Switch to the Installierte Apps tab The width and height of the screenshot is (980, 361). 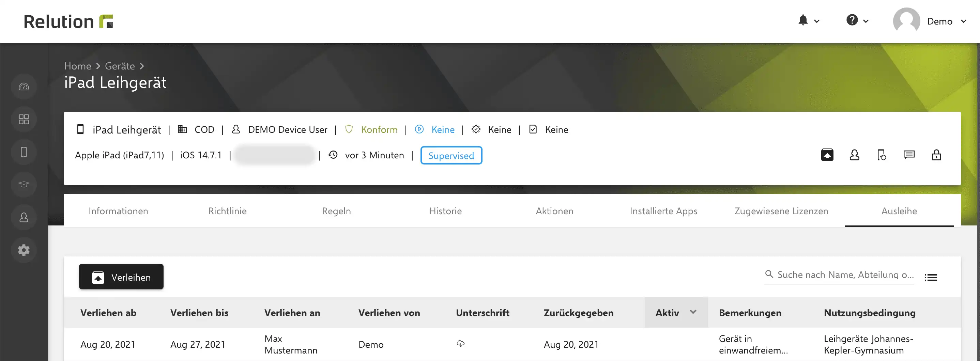[663, 211]
